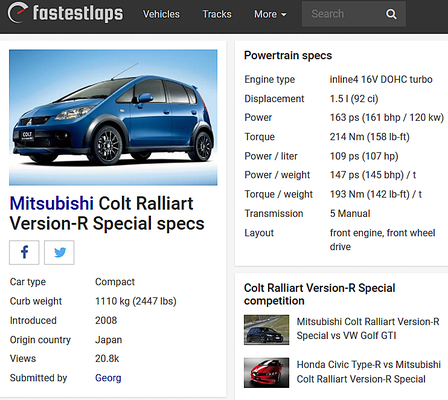This screenshot has width=448, height=400.
Task: Click the VW Golf GTI comparison thumbnail
Action: tap(266, 330)
